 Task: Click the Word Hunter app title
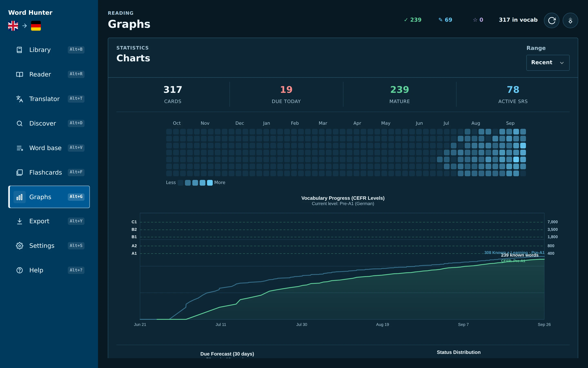tap(30, 13)
